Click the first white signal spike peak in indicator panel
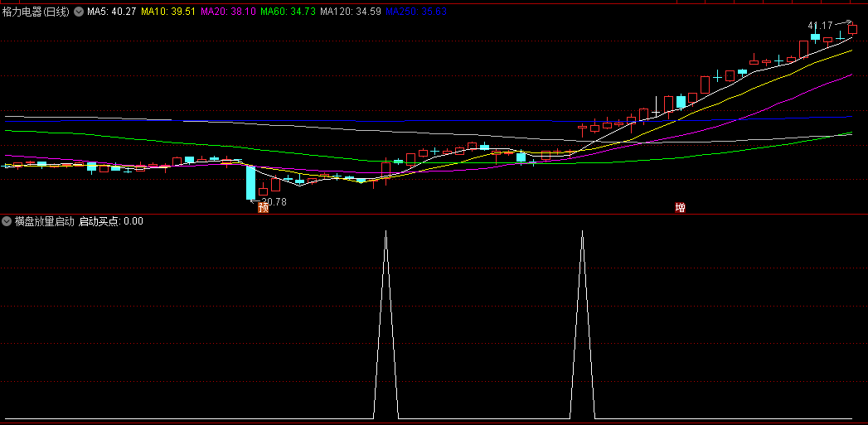Viewport: 868px width, 425px height. (386, 233)
